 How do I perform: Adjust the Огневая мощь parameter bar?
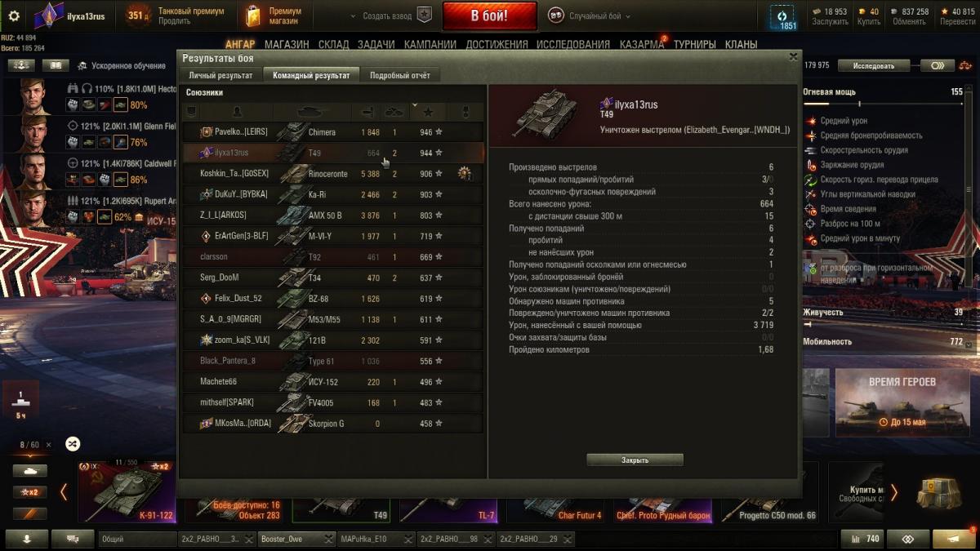coord(883,104)
